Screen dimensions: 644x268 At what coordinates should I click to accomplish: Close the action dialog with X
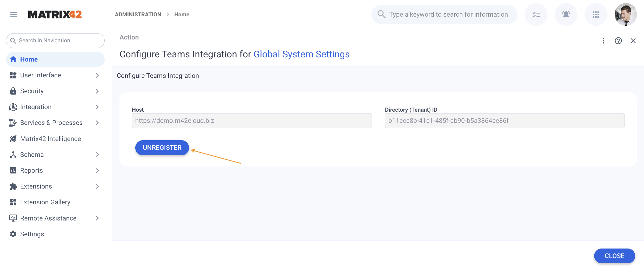[x=633, y=41]
